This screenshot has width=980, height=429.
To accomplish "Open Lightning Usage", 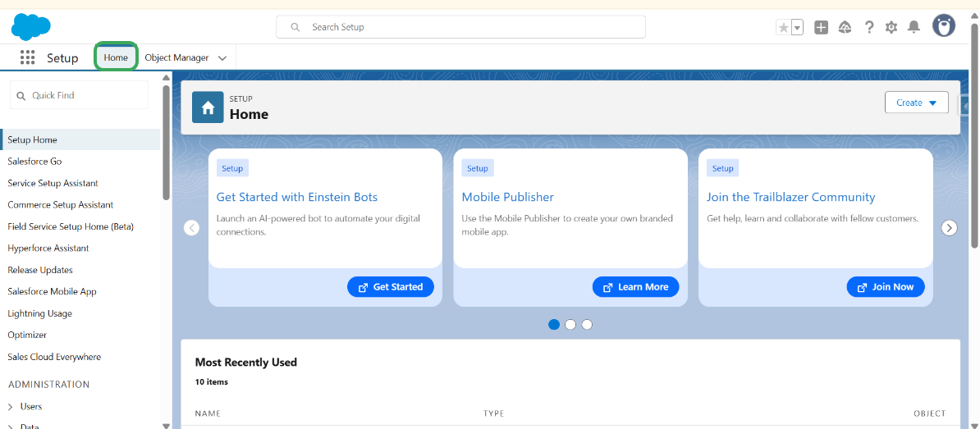I will (x=39, y=313).
